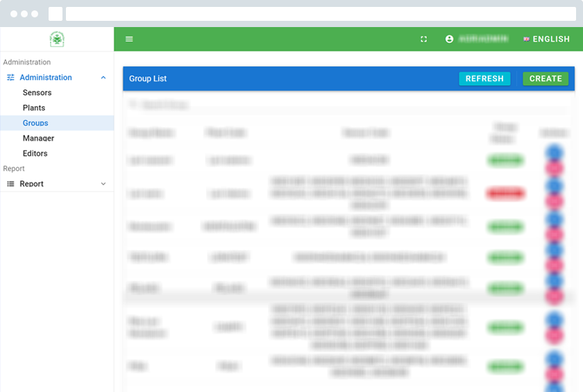Image resolution: width=583 pixels, height=392 pixels.
Task: Open the Sensors page
Action: click(37, 92)
